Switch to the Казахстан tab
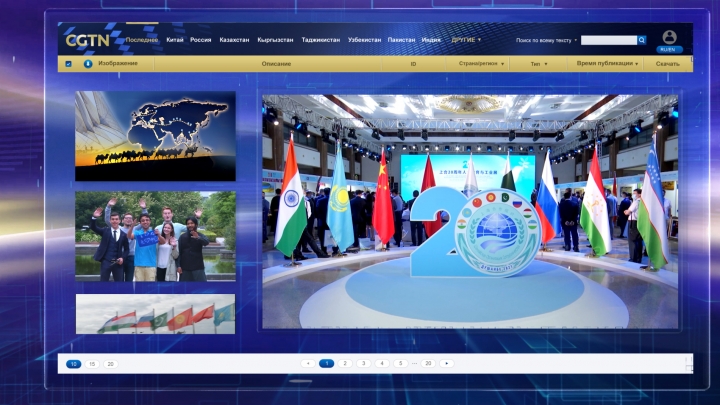Image resolution: width=720 pixels, height=405 pixels. 235,40
